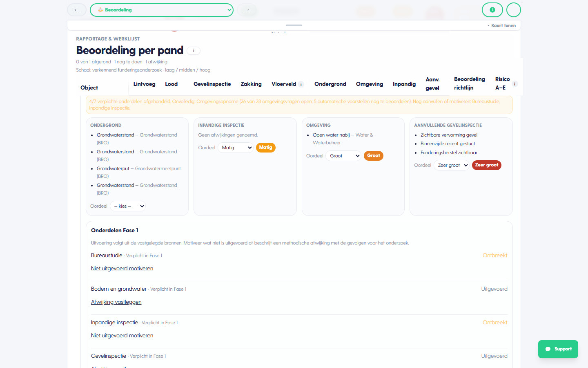Click Uitgevoerd status for Bodem en grondwater

[494, 289]
